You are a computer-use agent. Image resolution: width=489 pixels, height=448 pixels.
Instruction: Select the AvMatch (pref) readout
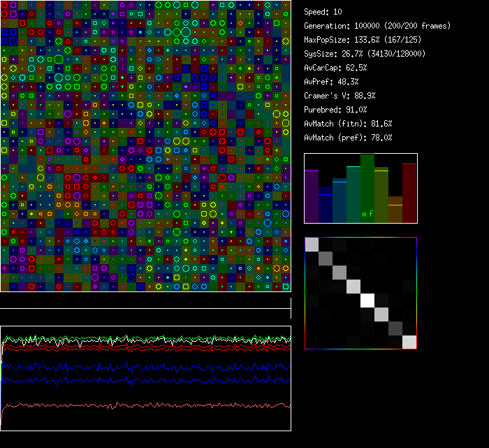(x=348, y=138)
